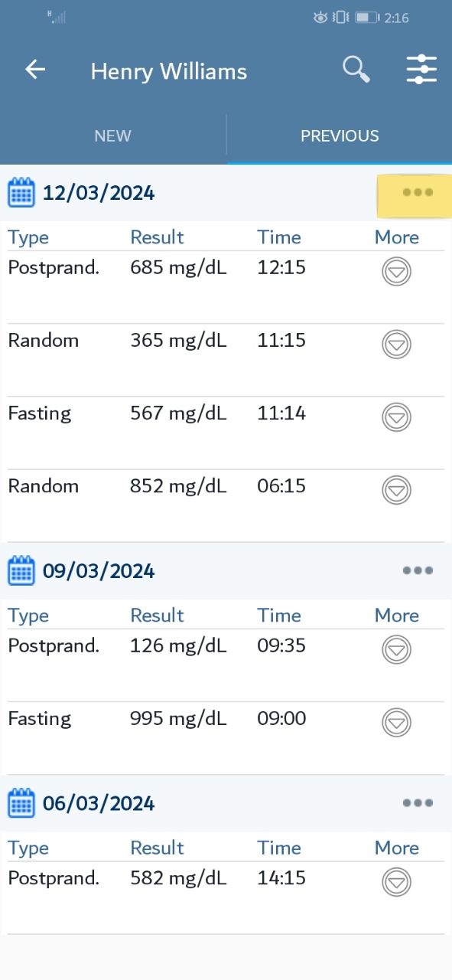Image resolution: width=452 pixels, height=980 pixels.
Task: Expand the 126 mg/dL Postprandial entry
Action: [396, 649]
